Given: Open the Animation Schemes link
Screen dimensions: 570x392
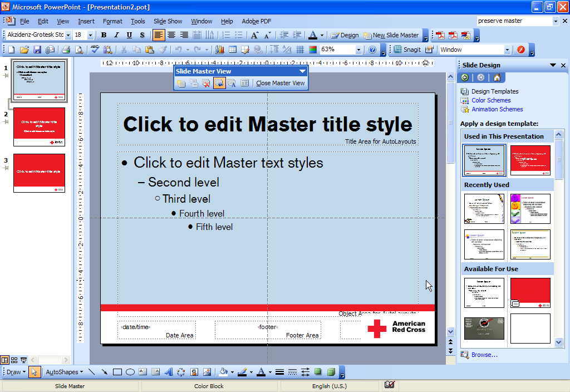Looking at the screenshot, I should point(497,109).
